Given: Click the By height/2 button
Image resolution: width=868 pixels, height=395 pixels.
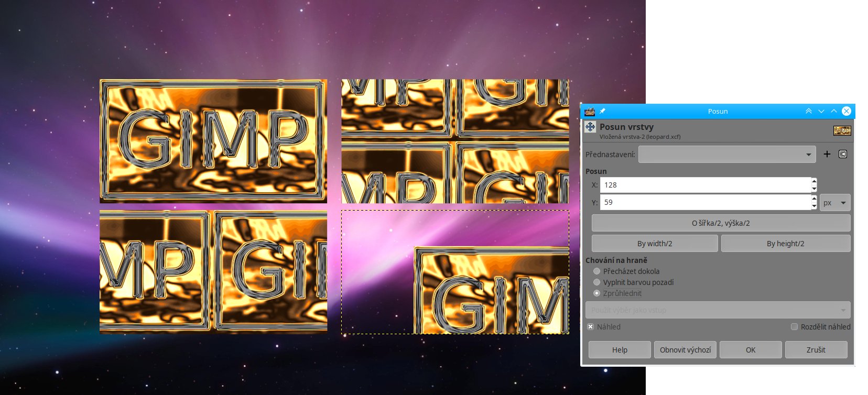Looking at the screenshot, I should [786, 244].
